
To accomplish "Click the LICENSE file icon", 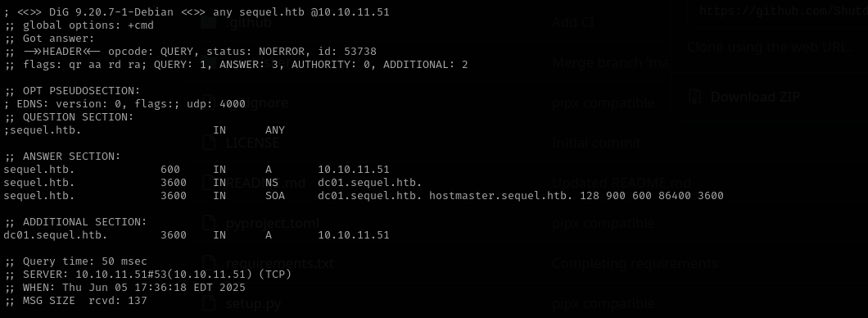I will pyautogui.click(x=209, y=143).
